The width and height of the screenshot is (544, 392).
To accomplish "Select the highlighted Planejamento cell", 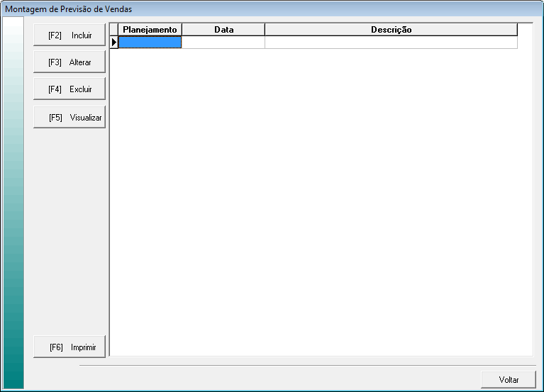I will click(150, 43).
